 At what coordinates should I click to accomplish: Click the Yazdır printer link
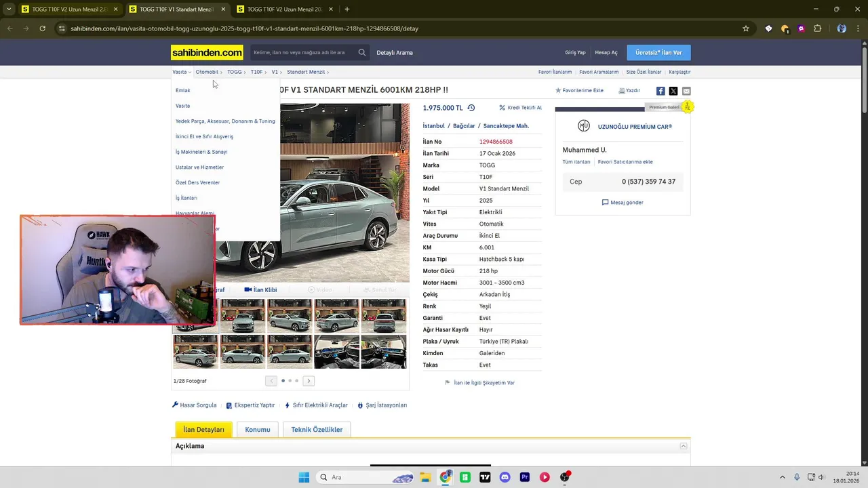pyautogui.click(x=629, y=90)
